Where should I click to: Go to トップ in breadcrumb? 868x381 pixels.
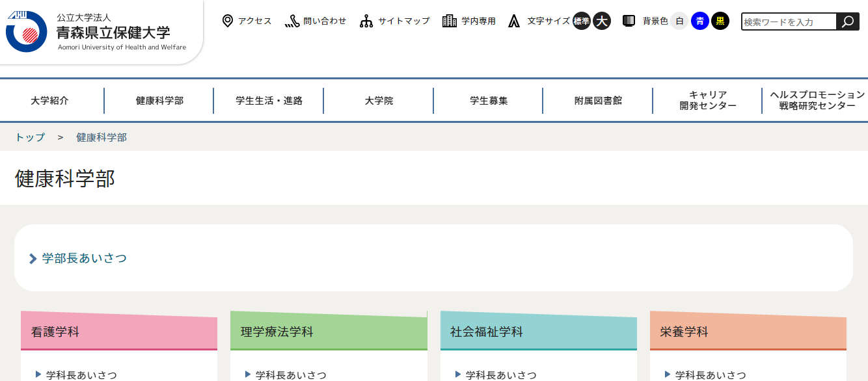point(30,137)
